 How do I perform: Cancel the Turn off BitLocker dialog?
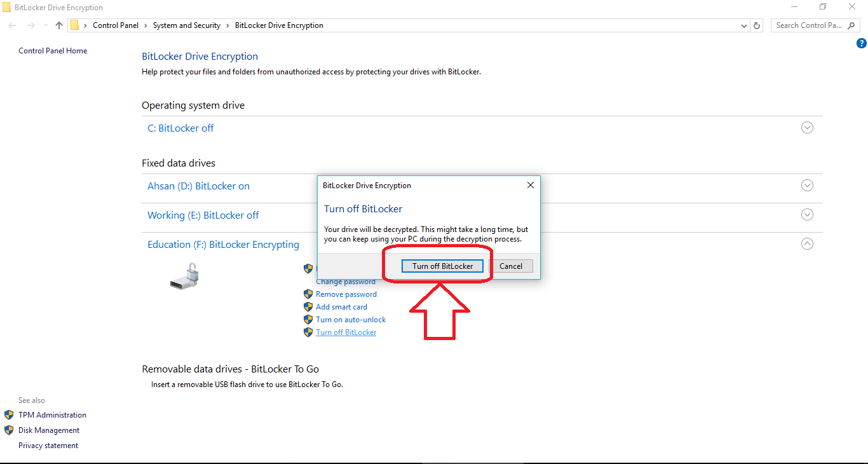(x=511, y=266)
